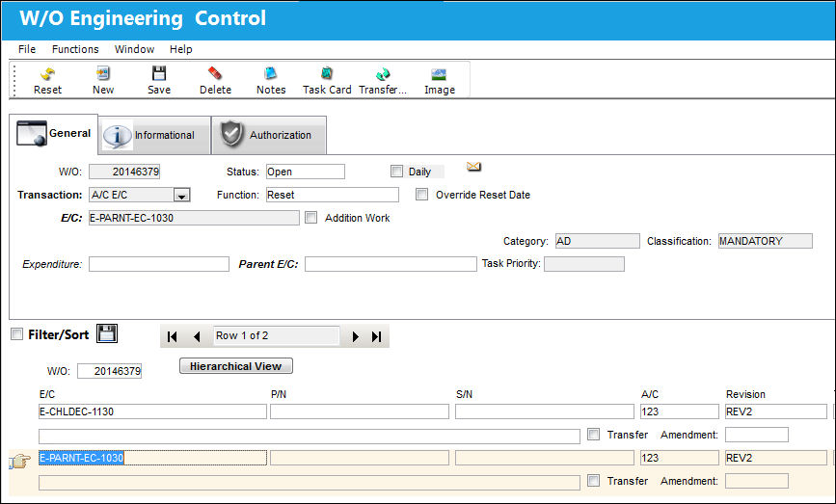Open Notes from the toolbar
The width and height of the screenshot is (836, 504).
tap(271, 73)
